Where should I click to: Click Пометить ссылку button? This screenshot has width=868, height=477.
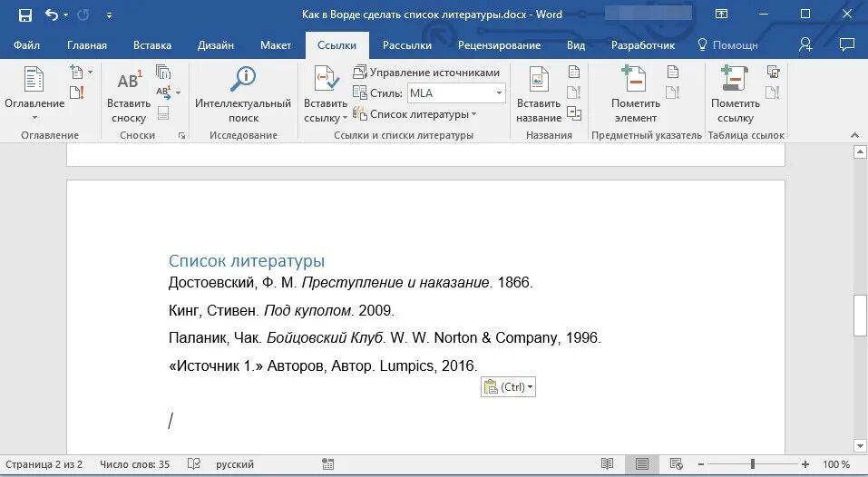click(736, 94)
